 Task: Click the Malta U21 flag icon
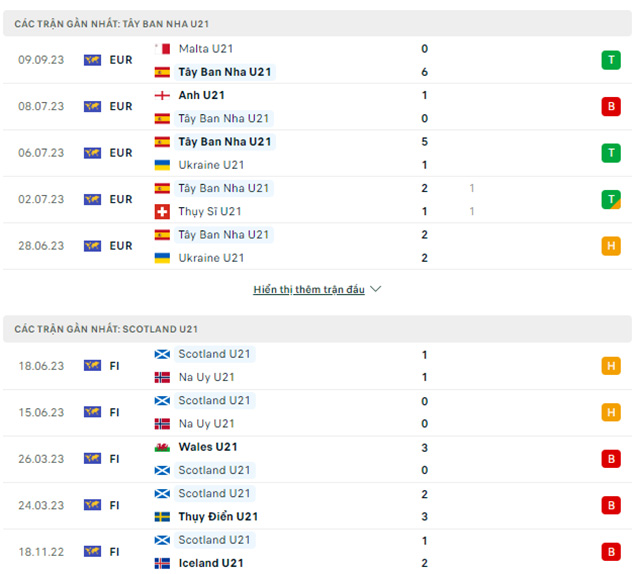162,48
